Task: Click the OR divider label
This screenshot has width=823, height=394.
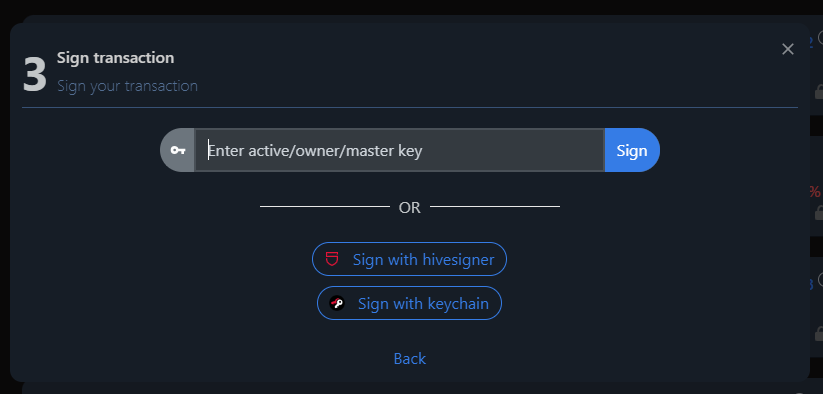Action: pyautogui.click(x=409, y=207)
